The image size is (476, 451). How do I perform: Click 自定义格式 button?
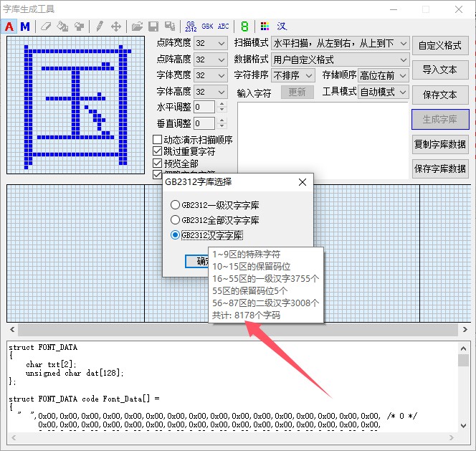440,46
